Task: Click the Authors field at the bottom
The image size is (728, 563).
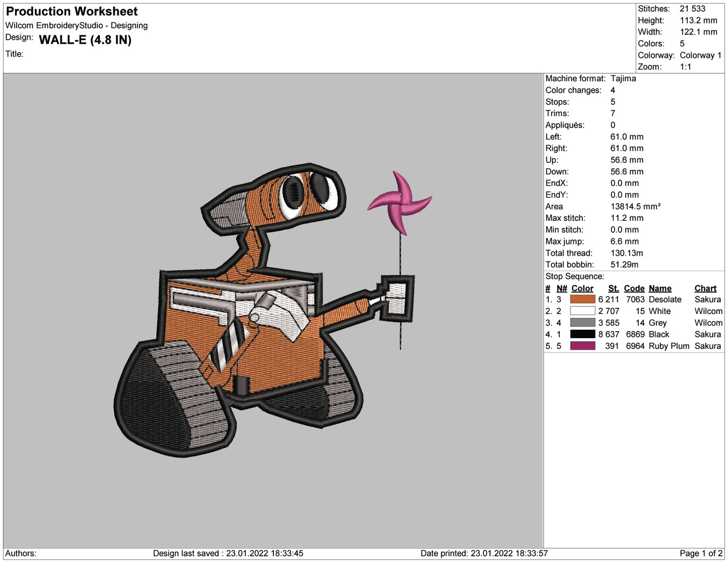Action: [20, 553]
